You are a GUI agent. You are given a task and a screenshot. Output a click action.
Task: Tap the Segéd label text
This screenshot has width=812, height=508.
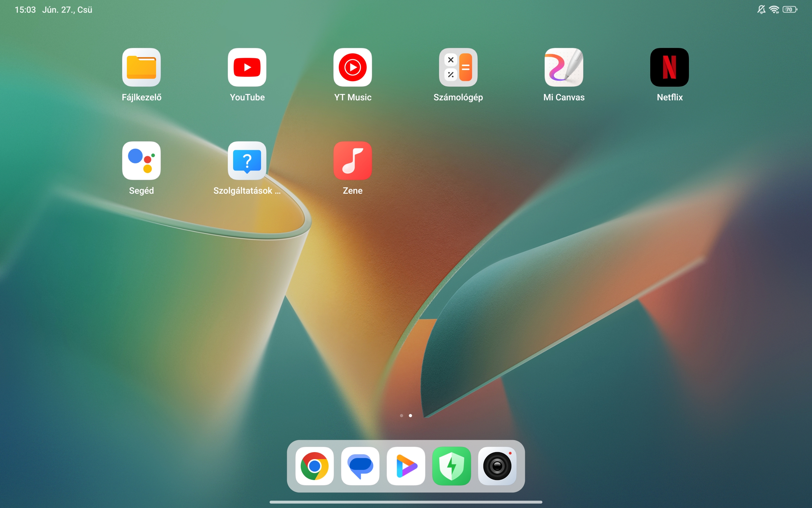pyautogui.click(x=141, y=191)
